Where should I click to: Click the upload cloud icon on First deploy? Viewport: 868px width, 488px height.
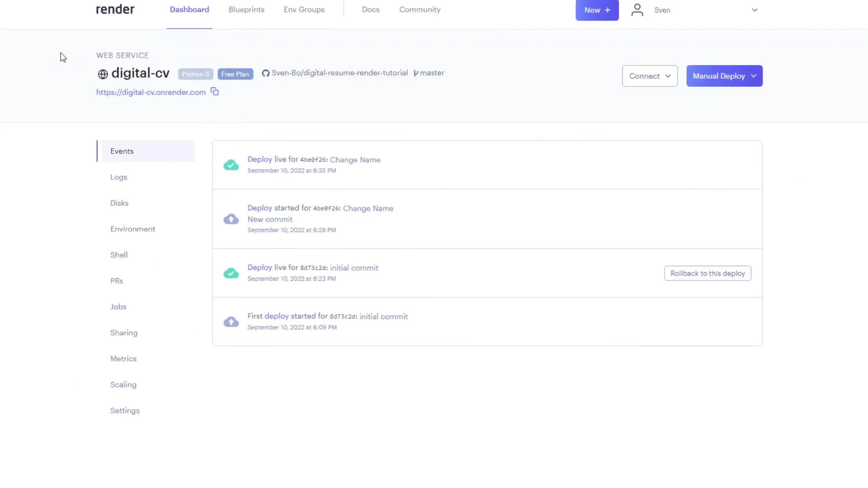(x=231, y=322)
